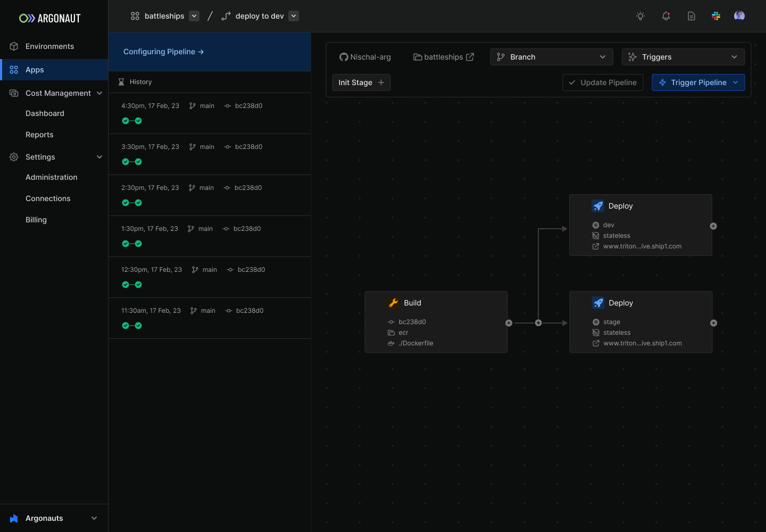Image resolution: width=766 pixels, height=532 pixels.
Task: Click the add node icon after Build stage
Action: (509, 323)
